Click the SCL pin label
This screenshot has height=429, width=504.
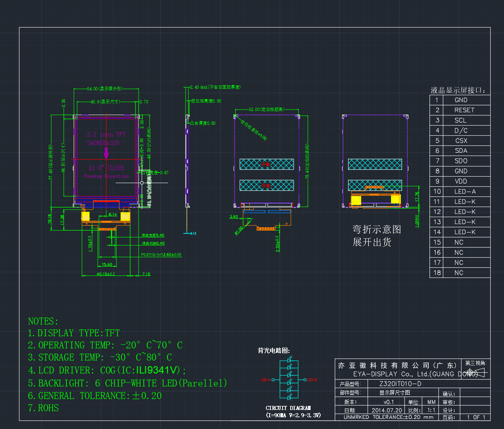pos(460,120)
